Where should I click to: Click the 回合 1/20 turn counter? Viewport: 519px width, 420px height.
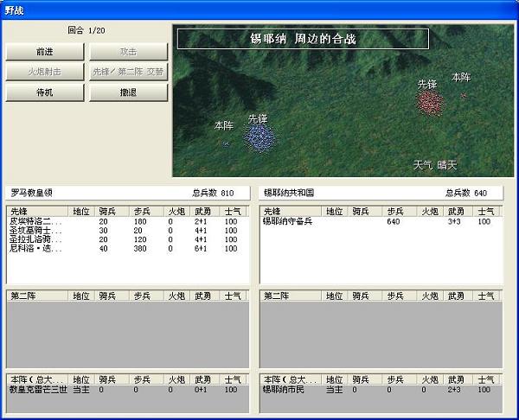tap(86, 30)
